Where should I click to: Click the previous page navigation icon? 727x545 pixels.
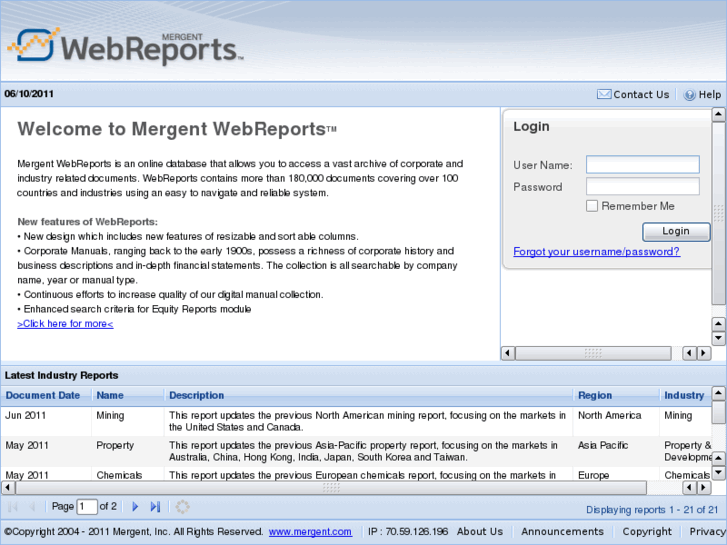point(32,507)
